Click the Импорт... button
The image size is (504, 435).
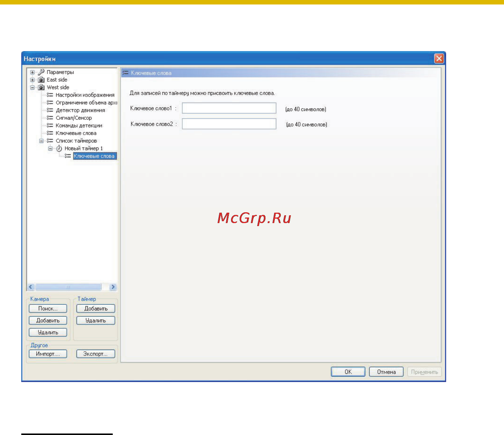click(48, 354)
